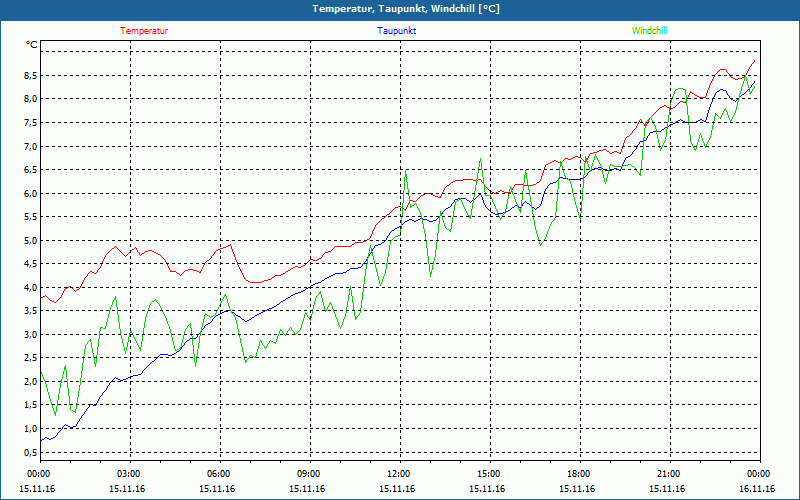Image resolution: width=800 pixels, height=500 pixels.
Task: Click the '15.11.16' date under 21:00
Action: click(x=667, y=489)
